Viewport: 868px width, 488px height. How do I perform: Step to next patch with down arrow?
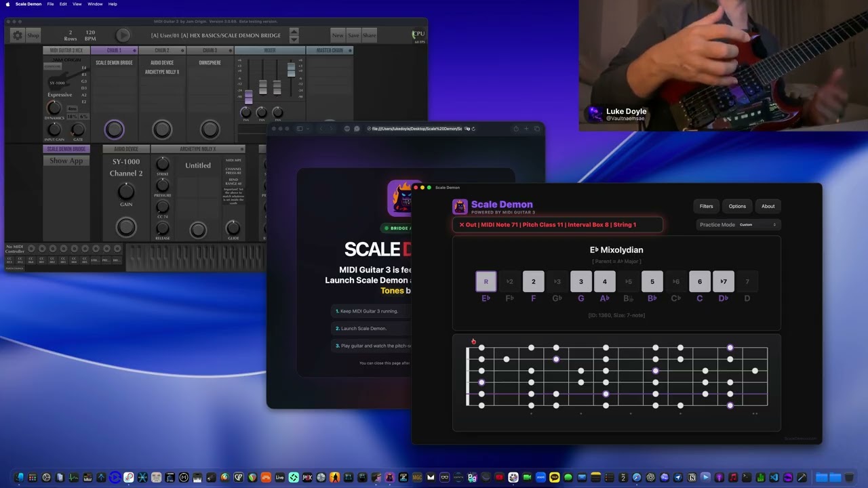click(x=294, y=39)
